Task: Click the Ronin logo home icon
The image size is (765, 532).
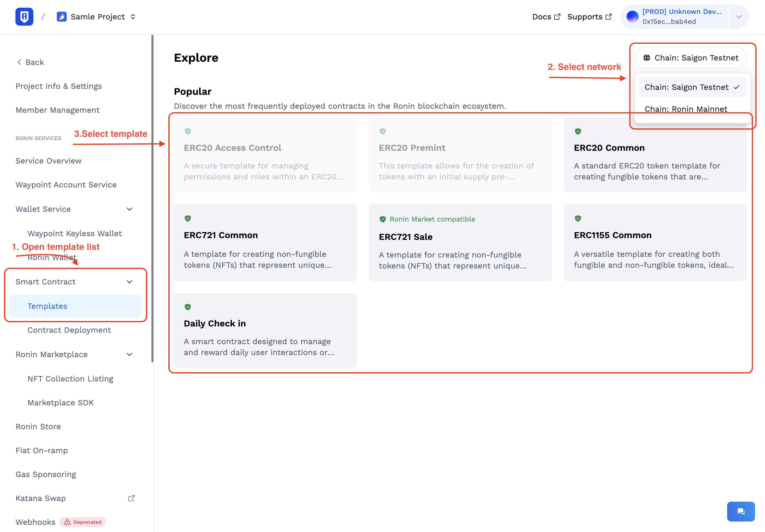Action: (x=24, y=17)
